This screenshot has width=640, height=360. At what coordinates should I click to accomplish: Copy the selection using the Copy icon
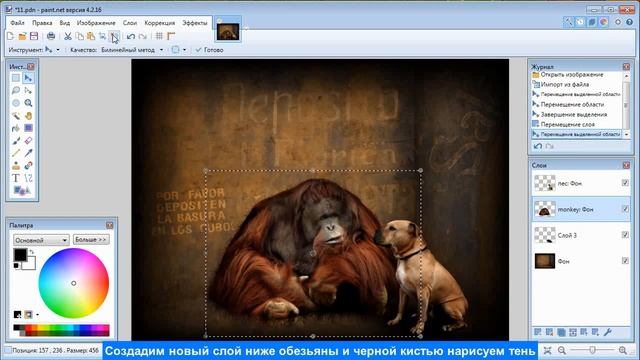(80, 36)
